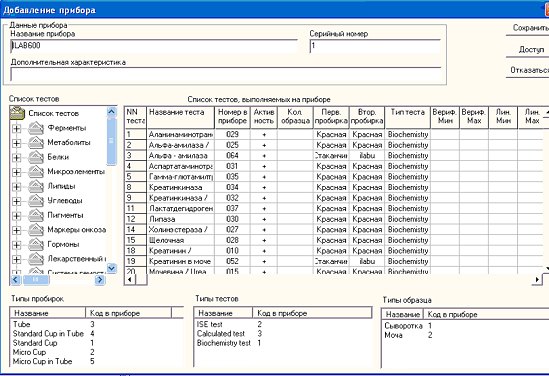Click the tree scroll up arrow
Image resolution: width=549 pixels, height=376 pixels.
[x=111, y=112]
